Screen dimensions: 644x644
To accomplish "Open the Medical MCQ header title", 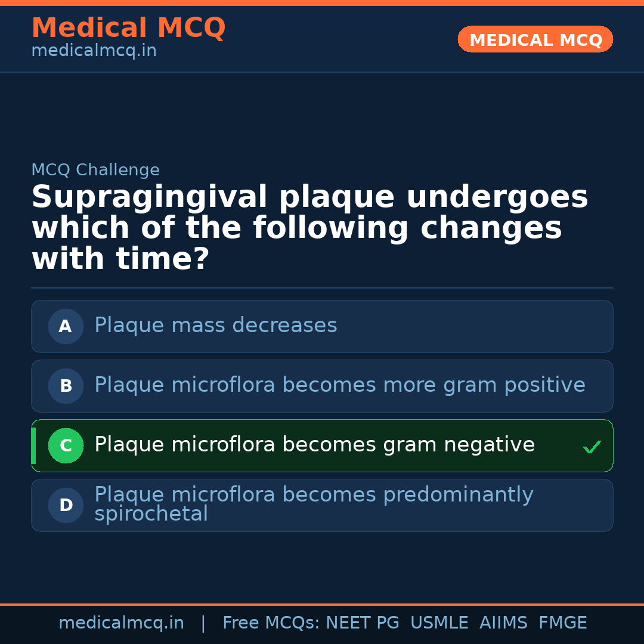I will pos(128,28).
